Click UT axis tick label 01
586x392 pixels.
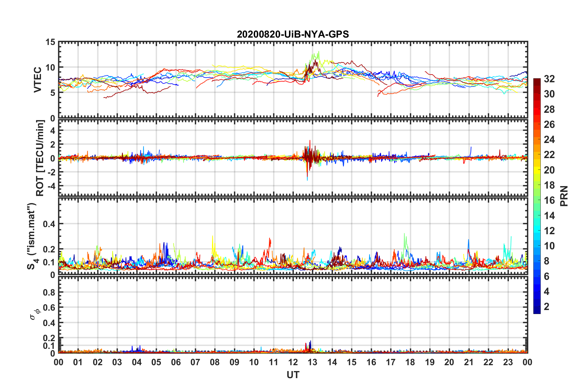click(x=78, y=362)
